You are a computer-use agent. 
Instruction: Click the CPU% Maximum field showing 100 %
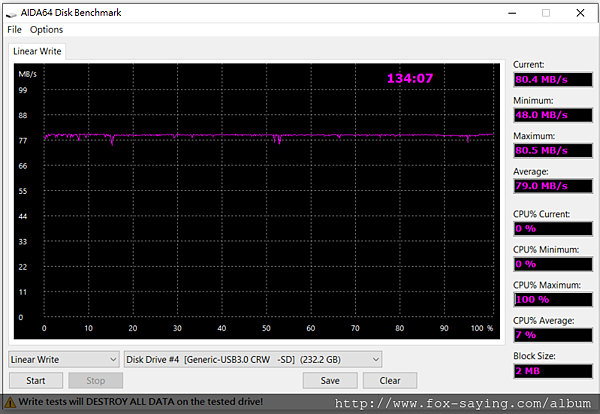(553, 300)
